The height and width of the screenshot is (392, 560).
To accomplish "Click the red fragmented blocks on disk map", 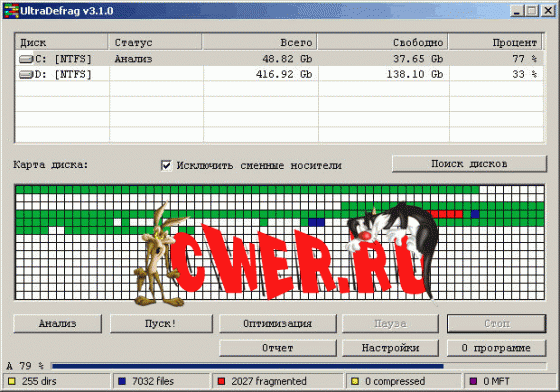I will click(446, 214).
